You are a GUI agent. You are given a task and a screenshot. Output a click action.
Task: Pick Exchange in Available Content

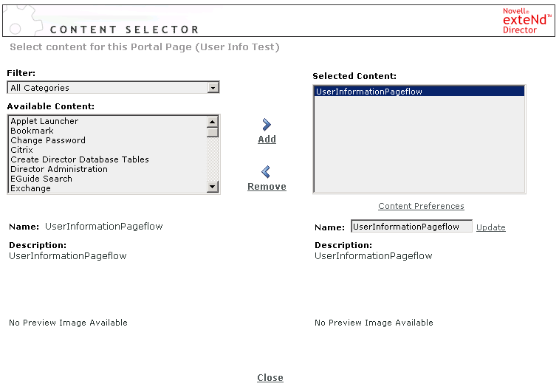(30, 188)
